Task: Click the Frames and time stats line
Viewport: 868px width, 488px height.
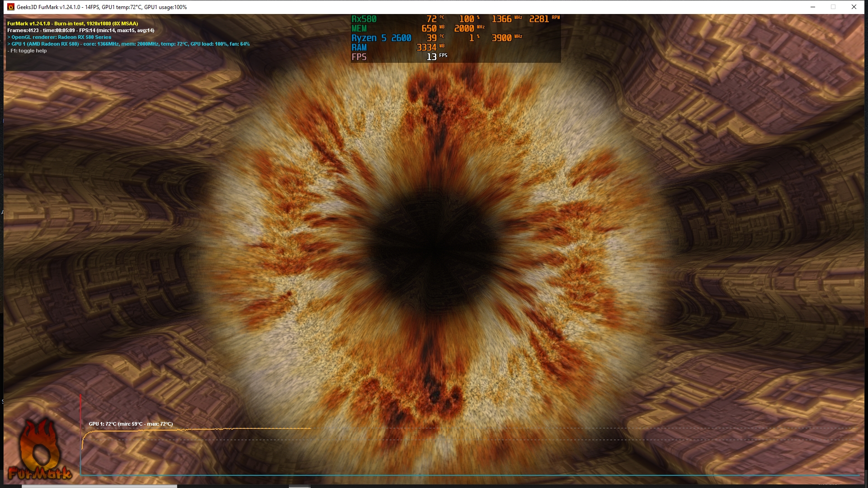Action: 80,30
